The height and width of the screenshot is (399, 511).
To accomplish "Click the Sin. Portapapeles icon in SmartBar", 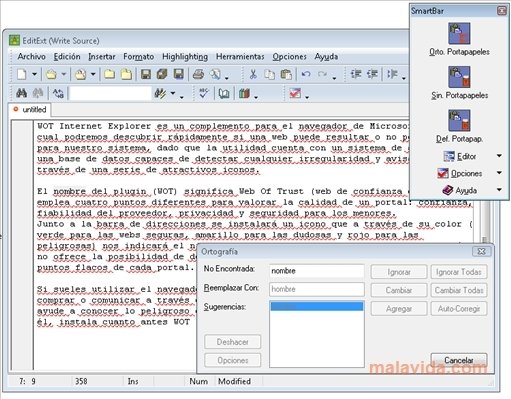I will (x=459, y=77).
